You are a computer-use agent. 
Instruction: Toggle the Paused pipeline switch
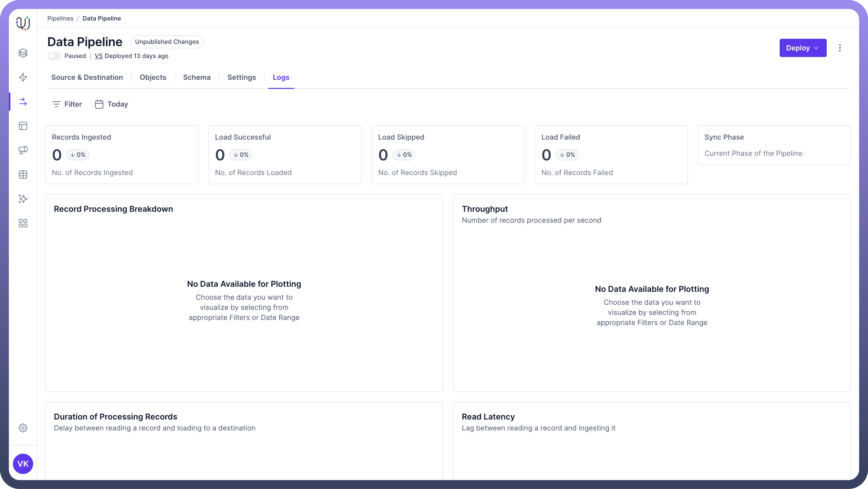point(54,56)
